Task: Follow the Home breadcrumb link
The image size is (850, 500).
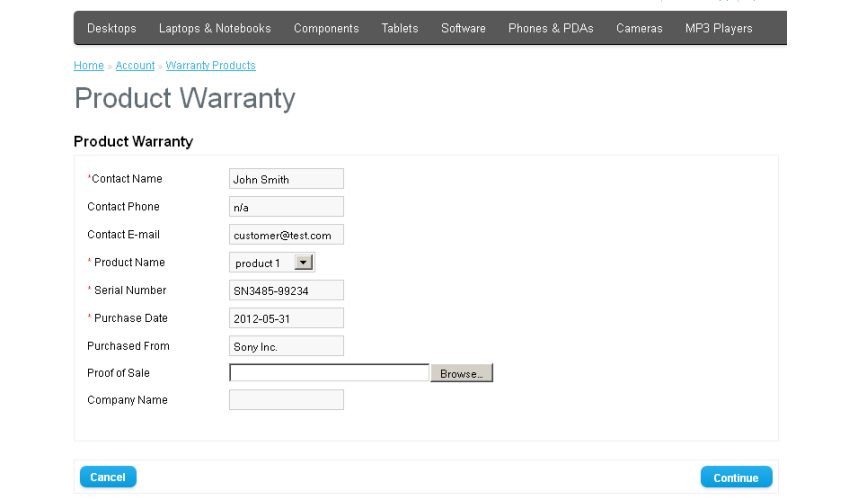Action: [88, 65]
